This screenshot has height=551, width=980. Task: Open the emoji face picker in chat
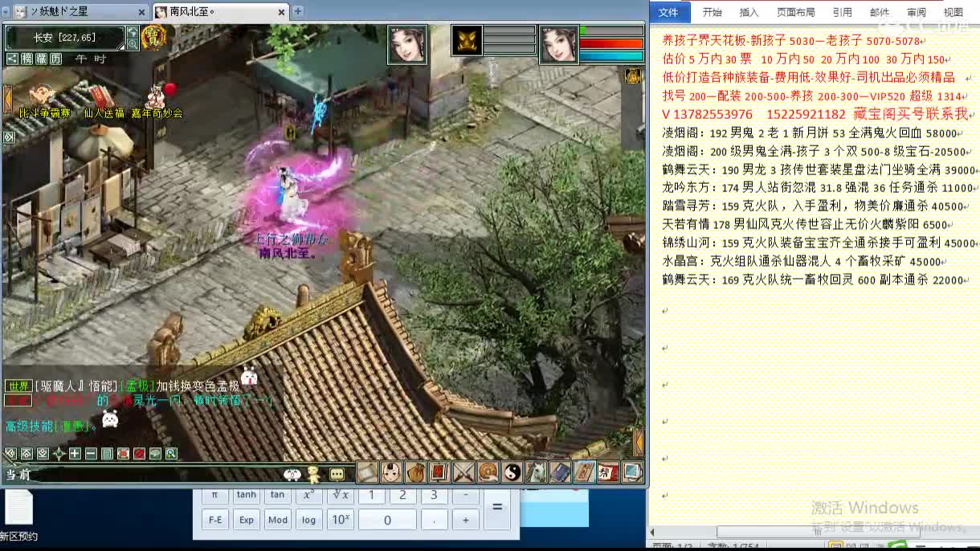(292, 474)
